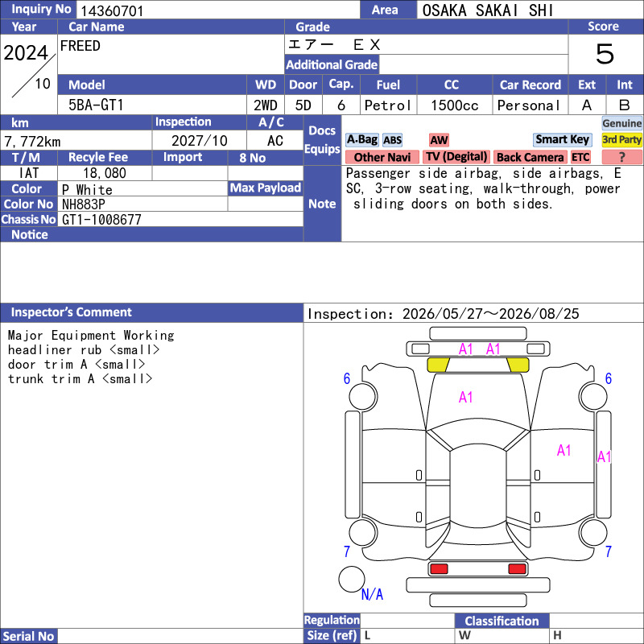Click the recycle fee 18,080
The image size is (644, 644).
tap(105, 173)
